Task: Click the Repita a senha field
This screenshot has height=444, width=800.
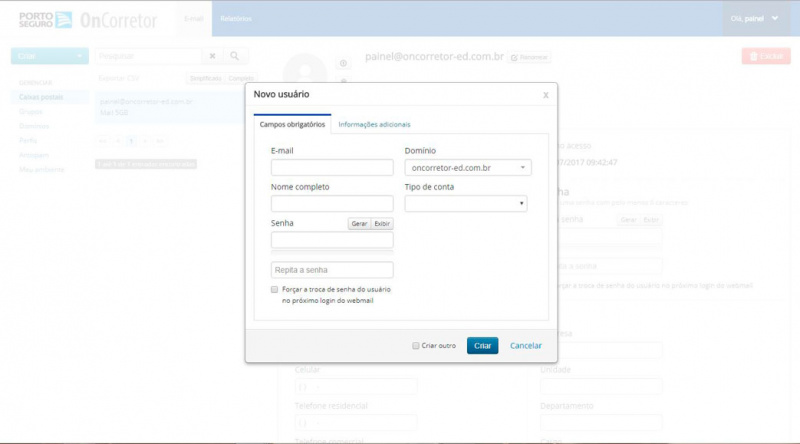Action: tap(332, 269)
